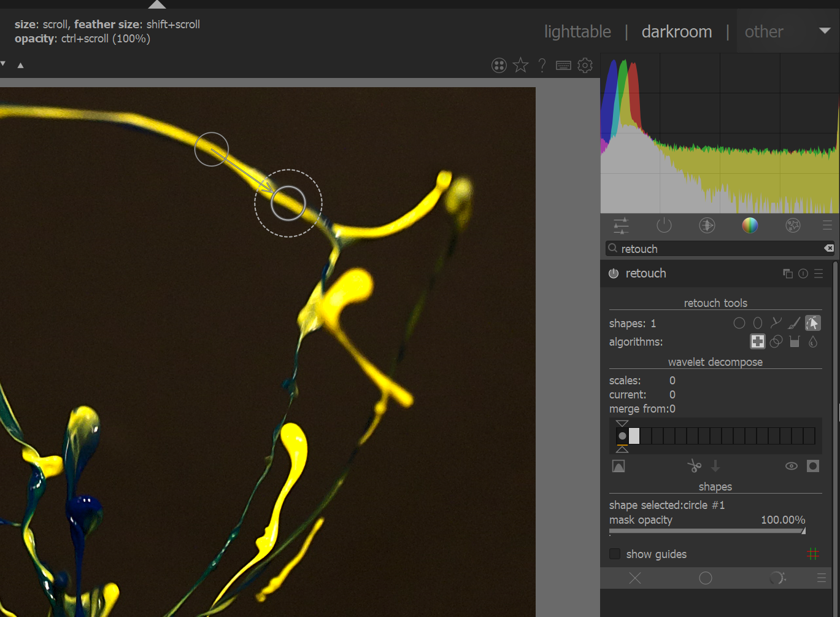
Task: Enable the show guides checkbox
Action: 615,554
